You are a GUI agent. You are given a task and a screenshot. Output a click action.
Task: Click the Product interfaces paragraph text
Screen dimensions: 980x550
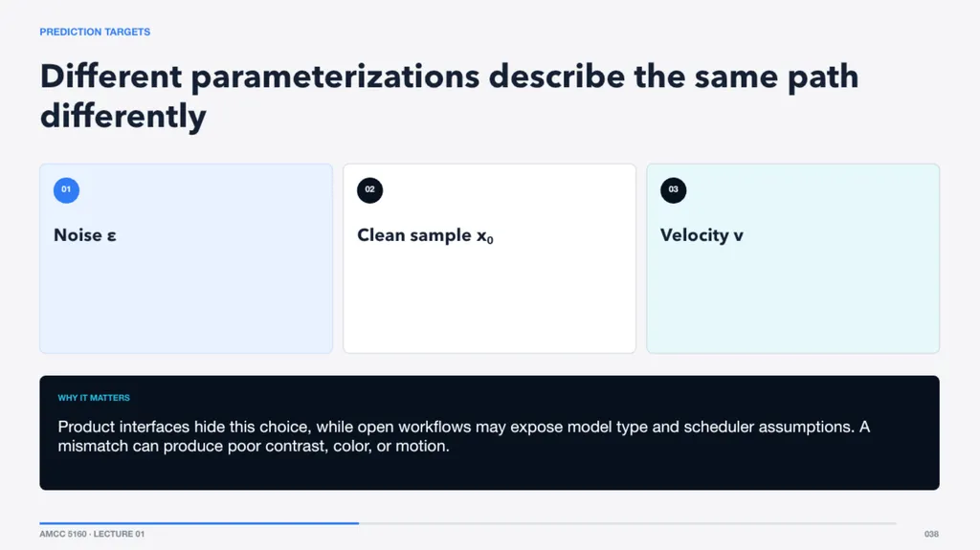click(463, 436)
